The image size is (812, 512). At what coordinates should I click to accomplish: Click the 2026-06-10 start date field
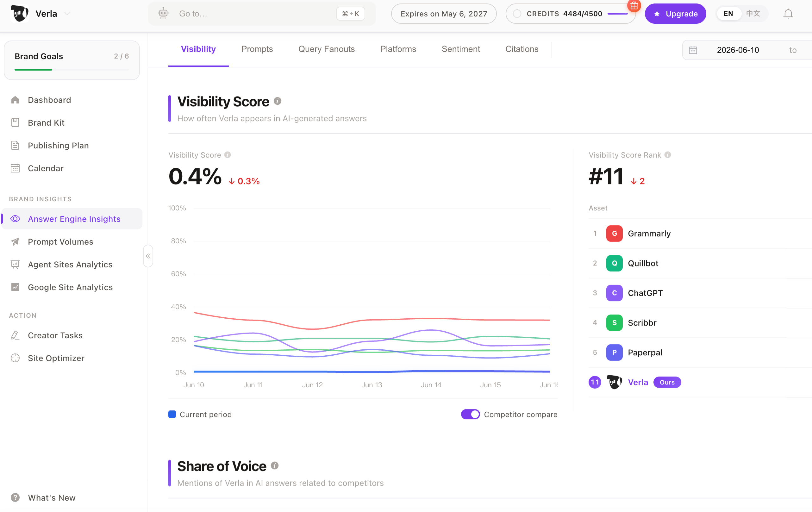coord(738,50)
